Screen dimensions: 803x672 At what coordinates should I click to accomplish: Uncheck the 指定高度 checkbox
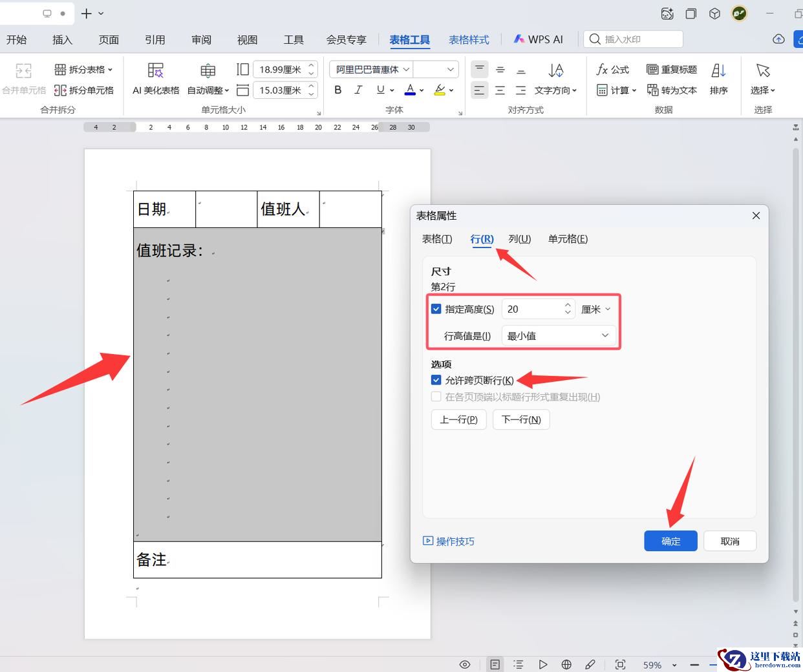coord(436,310)
